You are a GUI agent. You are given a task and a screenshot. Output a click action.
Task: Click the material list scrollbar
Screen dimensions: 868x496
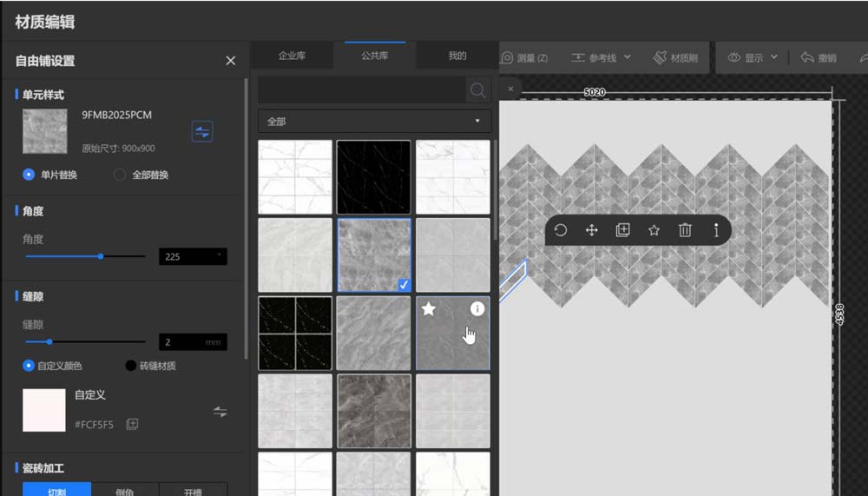point(495,189)
